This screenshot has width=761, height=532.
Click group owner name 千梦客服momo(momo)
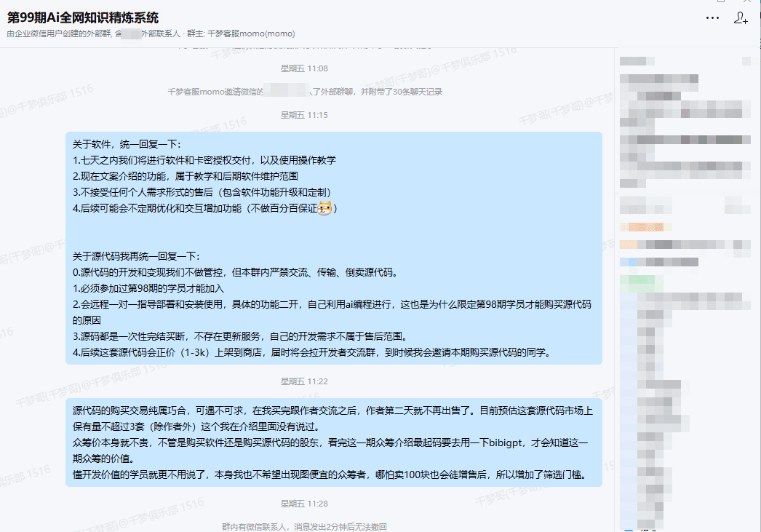(251, 33)
